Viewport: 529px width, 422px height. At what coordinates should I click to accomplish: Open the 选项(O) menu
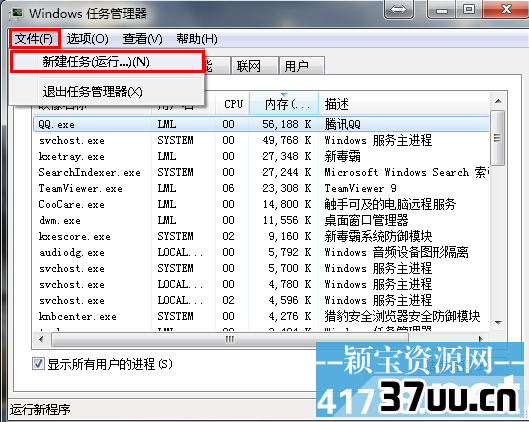point(87,39)
